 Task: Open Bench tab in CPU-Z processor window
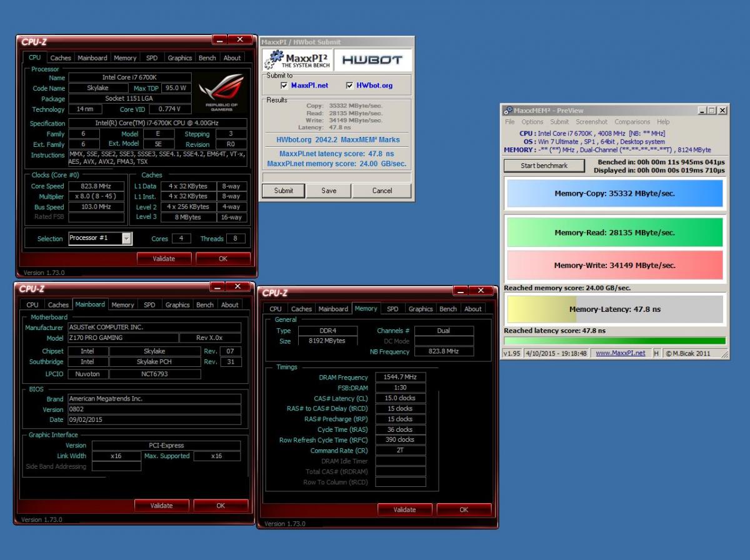207,58
